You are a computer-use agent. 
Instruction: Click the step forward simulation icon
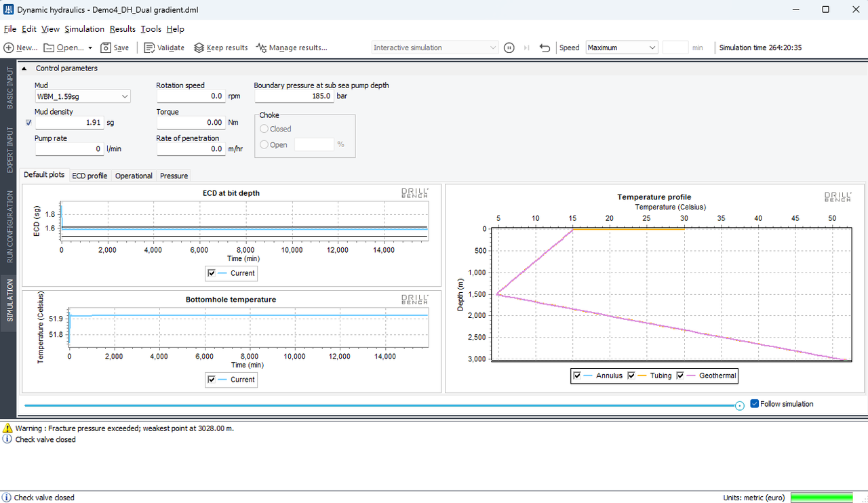[527, 47]
